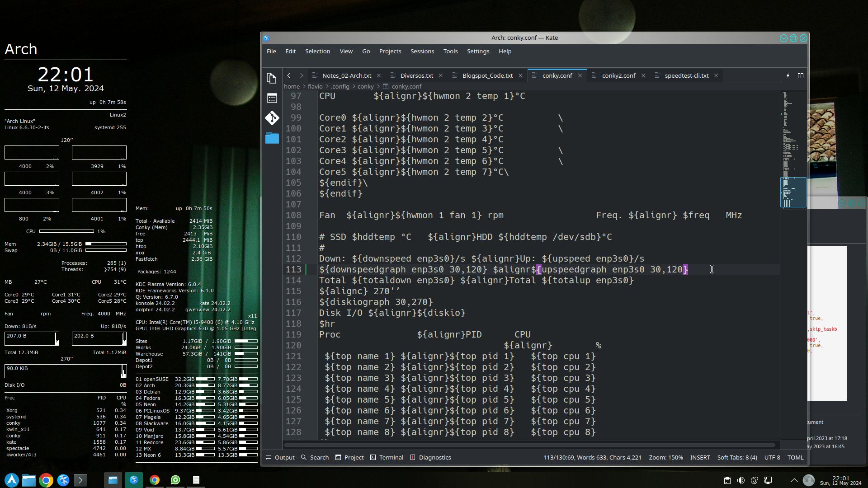Go back with the left arrow
This screenshot has height=488, width=868.
tap(289, 75)
